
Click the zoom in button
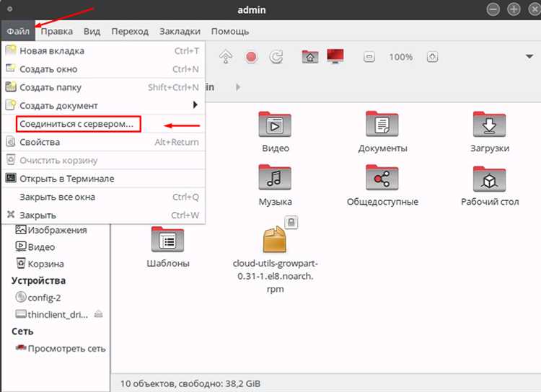pyautogui.click(x=432, y=56)
